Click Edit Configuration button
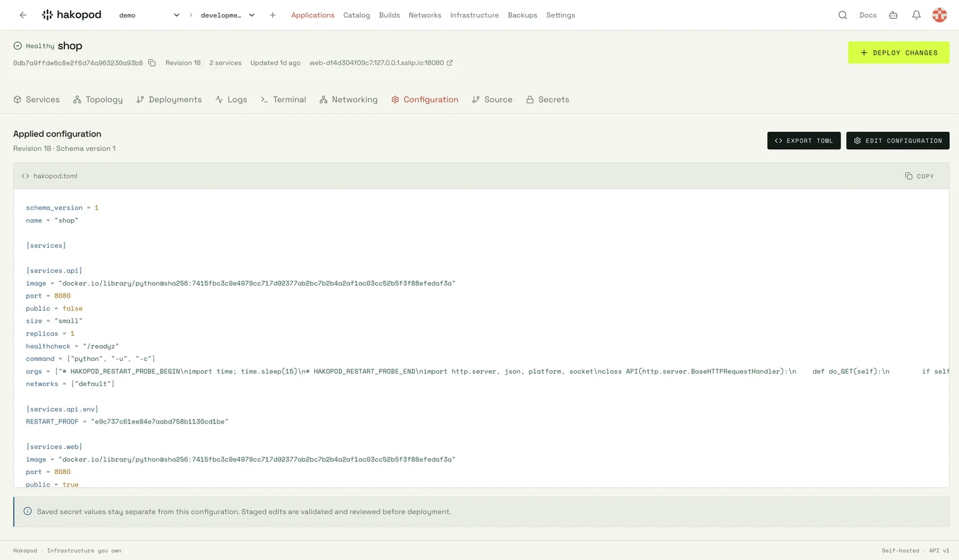The width and height of the screenshot is (959, 560). coord(898,140)
